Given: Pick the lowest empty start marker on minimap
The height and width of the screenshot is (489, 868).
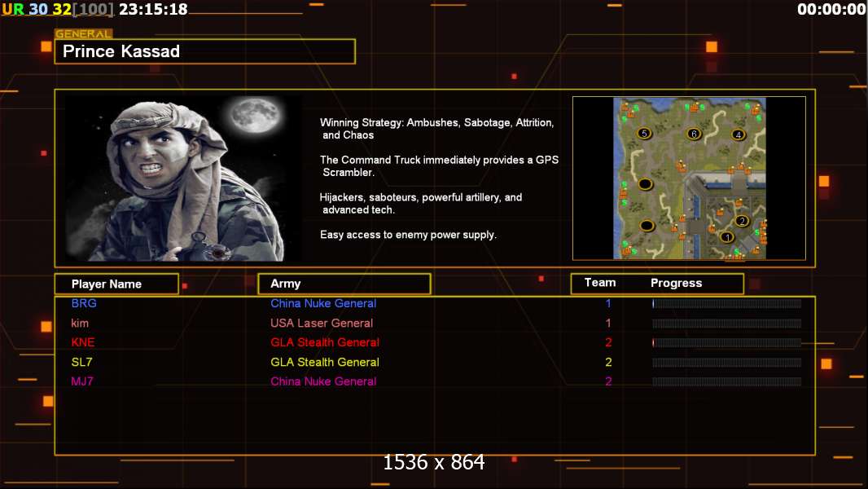Looking at the screenshot, I should pyautogui.click(x=647, y=226).
